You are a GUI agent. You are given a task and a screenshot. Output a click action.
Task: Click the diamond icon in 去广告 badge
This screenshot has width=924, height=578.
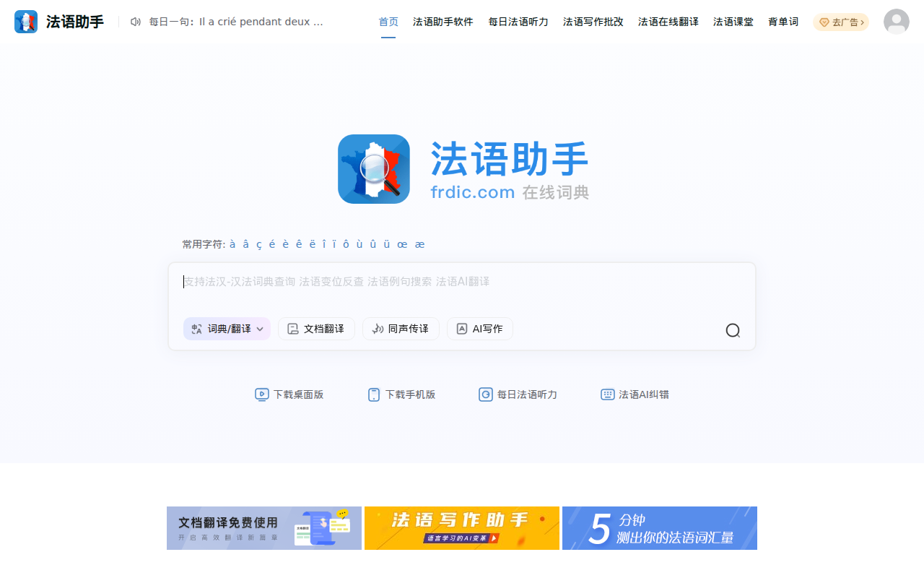[824, 22]
